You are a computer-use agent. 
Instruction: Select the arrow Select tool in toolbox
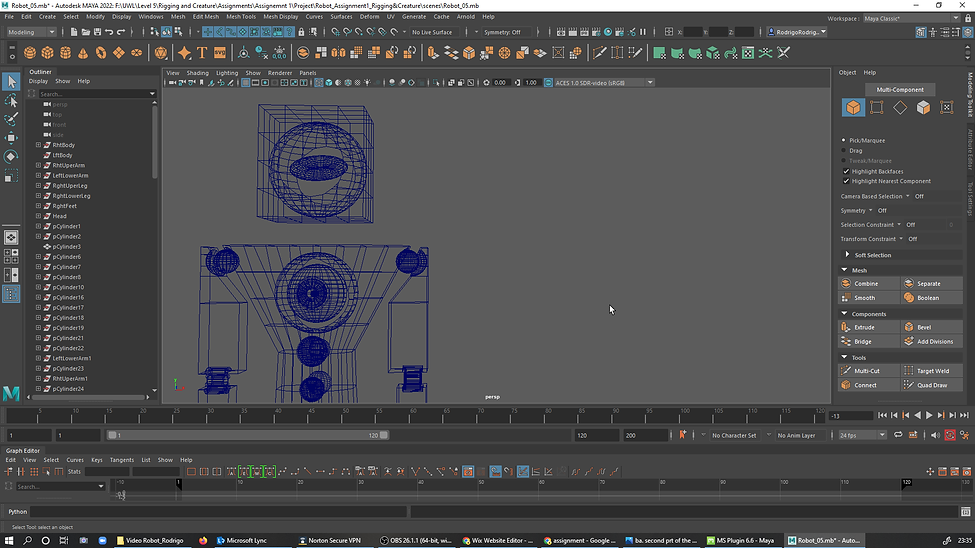[11, 81]
